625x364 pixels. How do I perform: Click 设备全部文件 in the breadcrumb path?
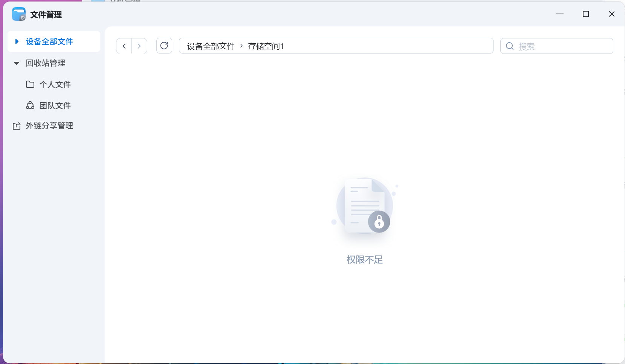click(x=211, y=46)
